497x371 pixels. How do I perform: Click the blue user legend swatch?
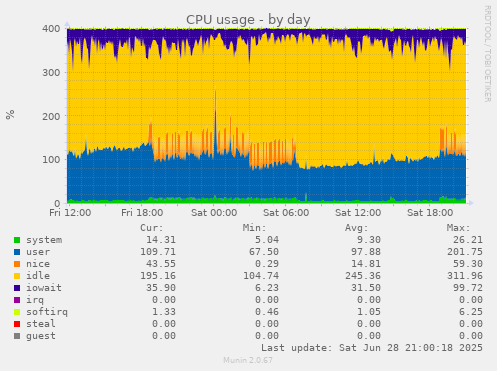(x=17, y=252)
